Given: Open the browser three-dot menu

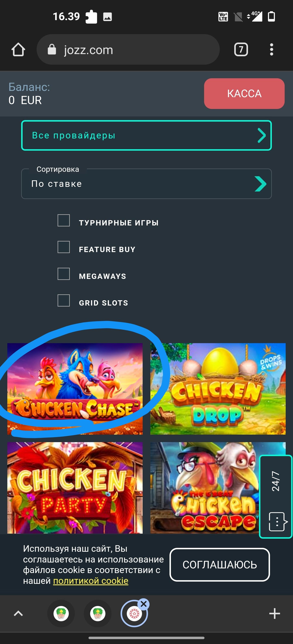Looking at the screenshot, I should [271, 50].
